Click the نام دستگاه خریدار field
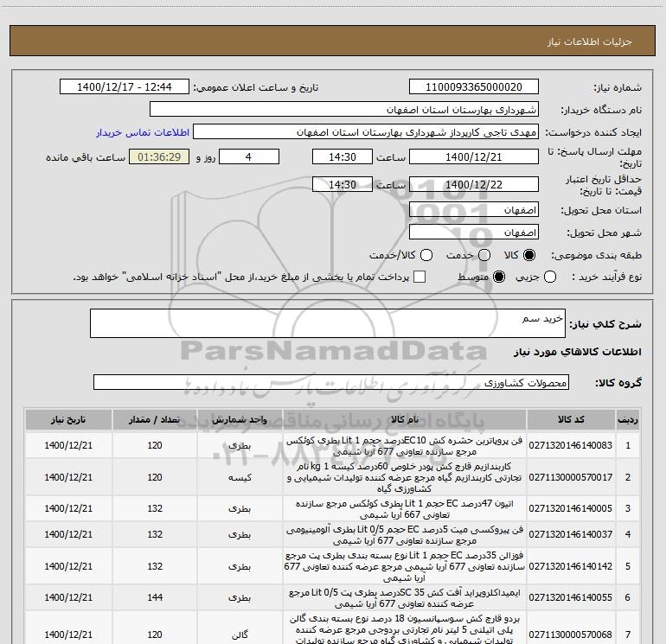Image resolution: width=666 pixels, height=644 pixels. point(344,110)
